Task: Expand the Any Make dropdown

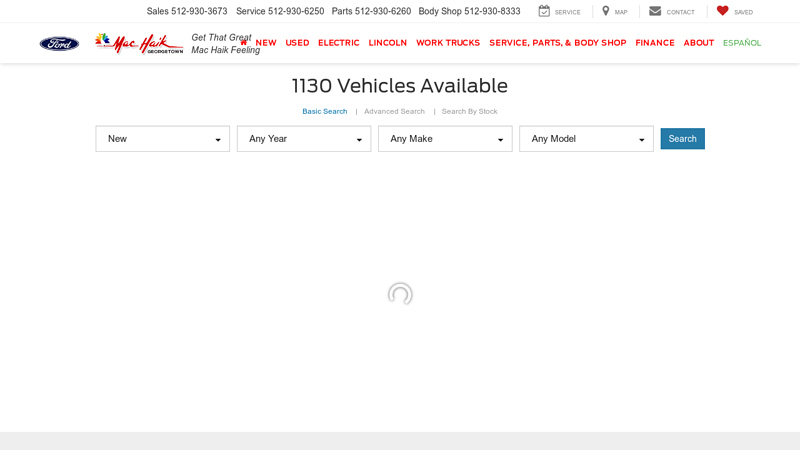Action: point(445,139)
